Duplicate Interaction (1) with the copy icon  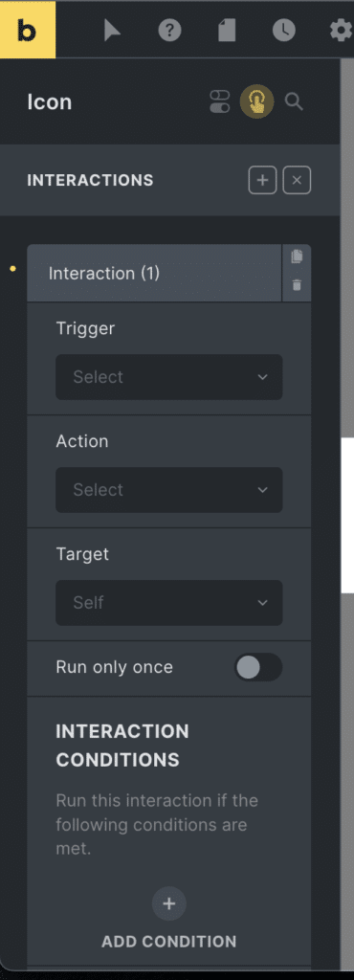(x=298, y=256)
